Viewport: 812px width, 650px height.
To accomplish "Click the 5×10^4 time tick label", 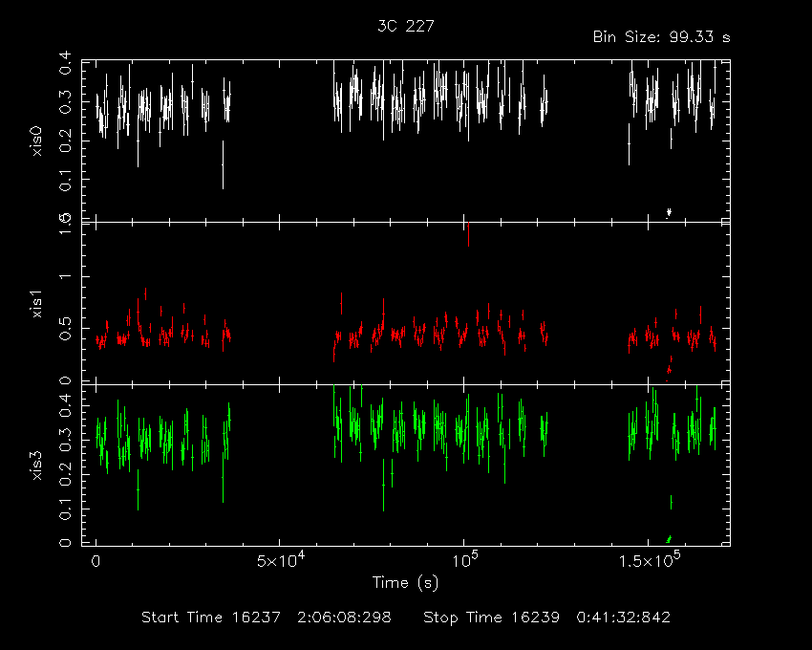I will (x=281, y=561).
